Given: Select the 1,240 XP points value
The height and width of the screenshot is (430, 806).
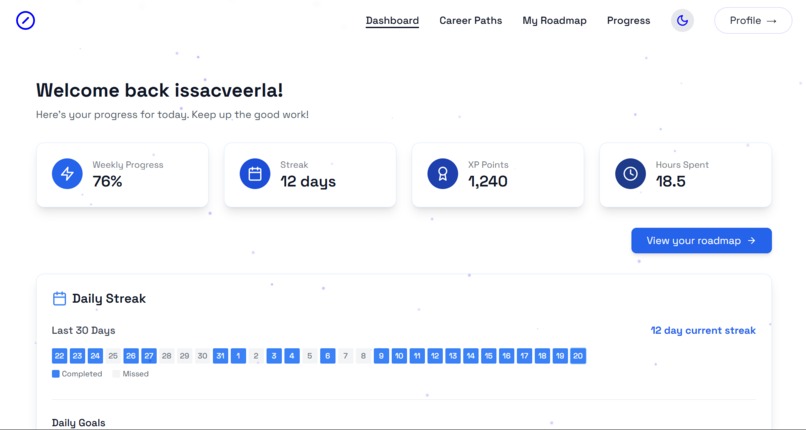Looking at the screenshot, I should point(488,181).
